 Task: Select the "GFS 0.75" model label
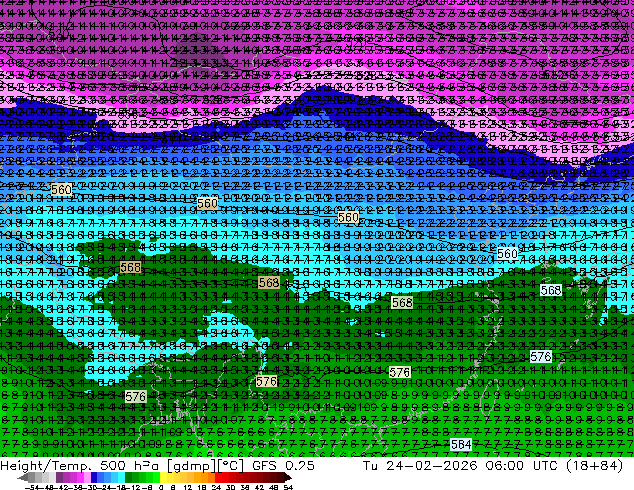point(283,465)
